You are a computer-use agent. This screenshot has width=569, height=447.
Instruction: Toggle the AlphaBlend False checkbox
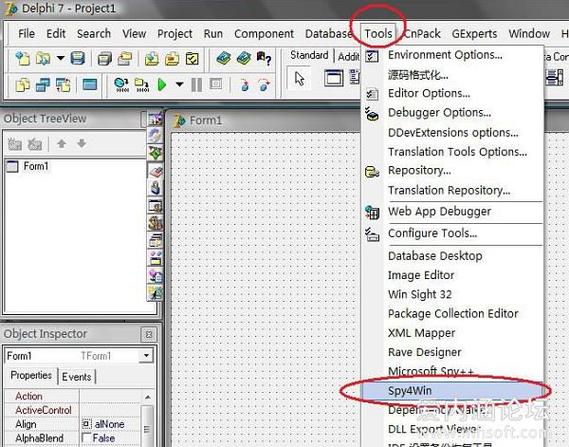[x=86, y=438]
